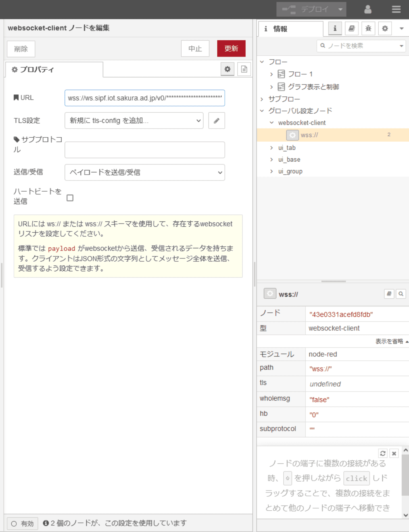Show the help book sidebar tab
The width and height of the screenshot is (409, 532).
click(352, 28)
